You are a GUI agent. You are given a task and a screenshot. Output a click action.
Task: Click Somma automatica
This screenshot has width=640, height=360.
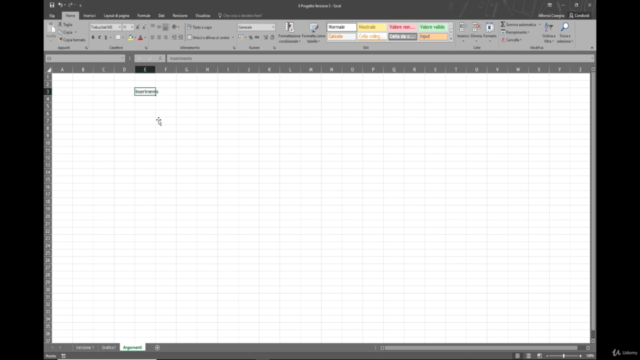(x=518, y=25)
